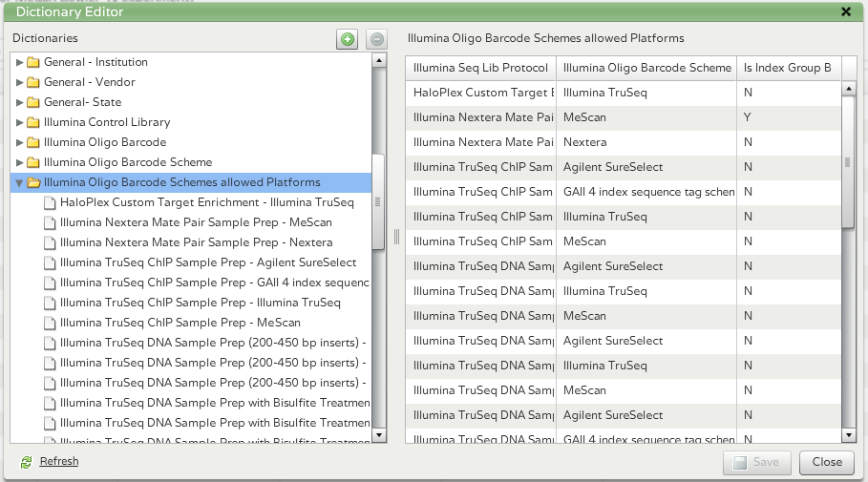
Task: Click folder icon of Illumina Control Library
Action: pos(33,122)
